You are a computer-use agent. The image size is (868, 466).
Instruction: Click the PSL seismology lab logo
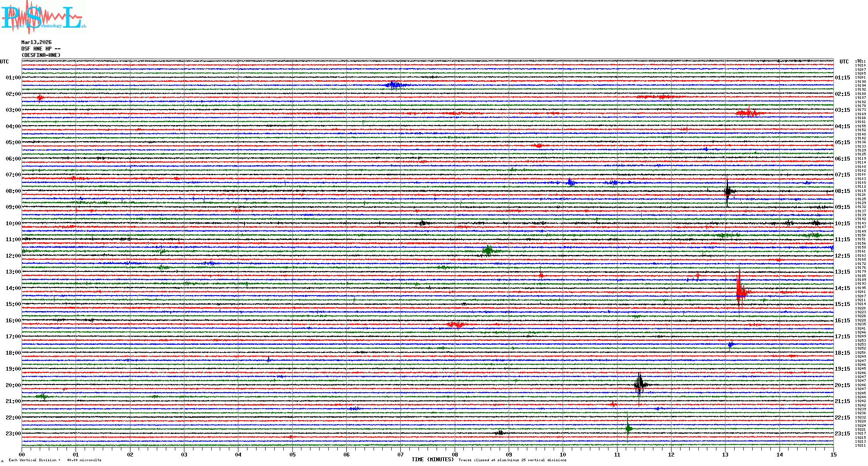click(x=43, y=17)
